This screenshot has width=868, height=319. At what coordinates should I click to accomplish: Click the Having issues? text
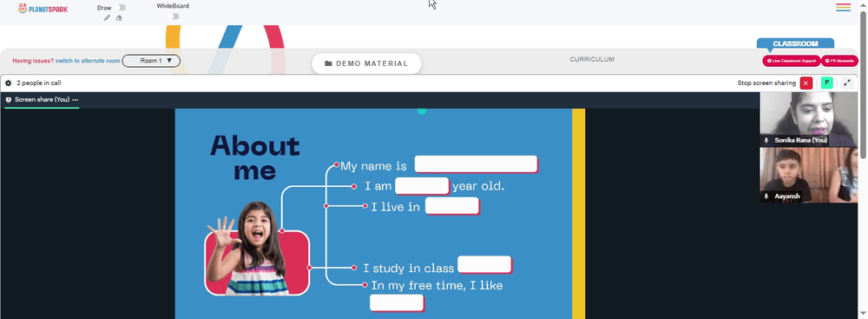click(33, 61)
